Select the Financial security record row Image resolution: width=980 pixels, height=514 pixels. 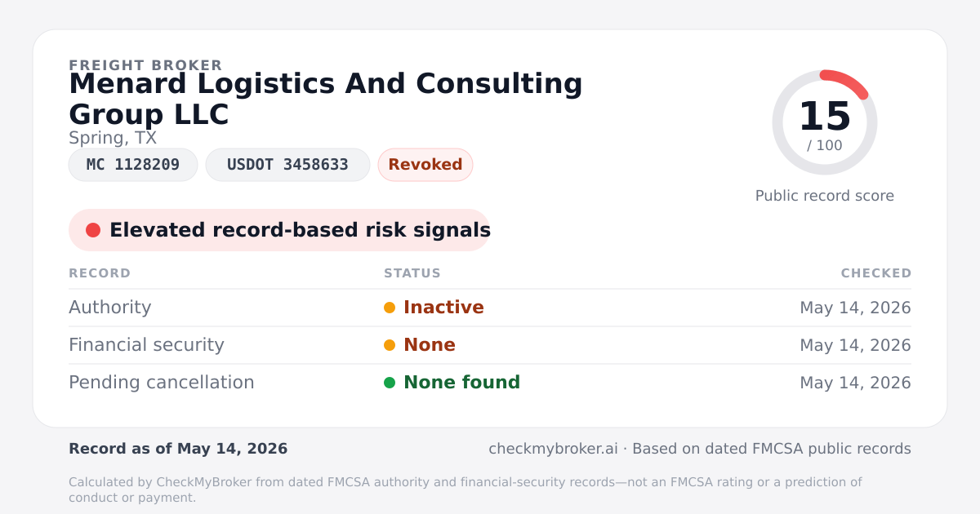pyautogui.click(x=490, y=345)
